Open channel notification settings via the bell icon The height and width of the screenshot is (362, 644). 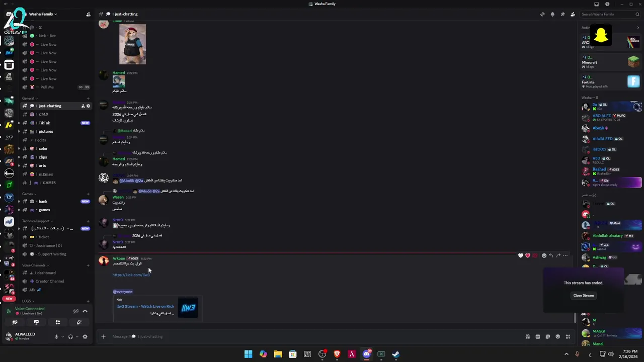[x=552, y=14]
